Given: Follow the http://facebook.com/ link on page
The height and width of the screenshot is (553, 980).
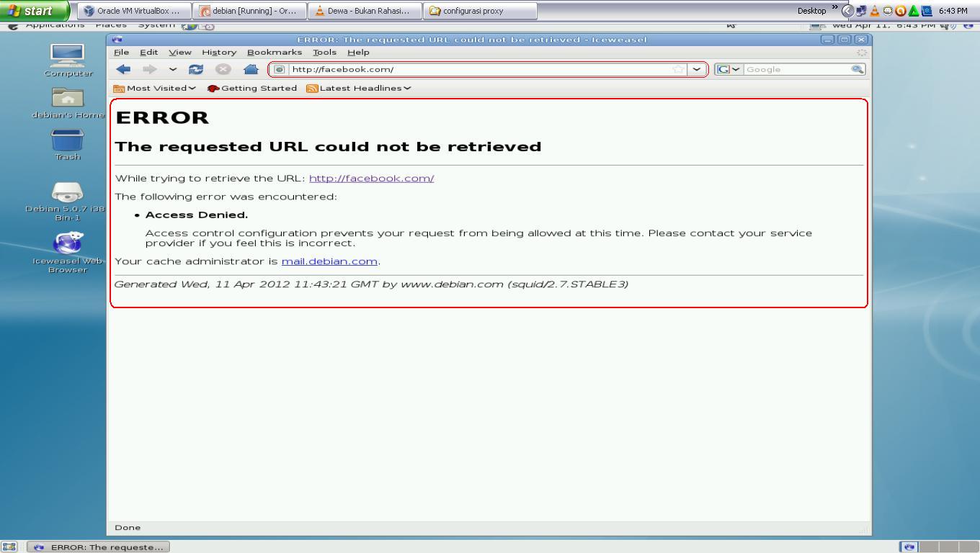Looking at the screenshot, I should tap(371, 179).
